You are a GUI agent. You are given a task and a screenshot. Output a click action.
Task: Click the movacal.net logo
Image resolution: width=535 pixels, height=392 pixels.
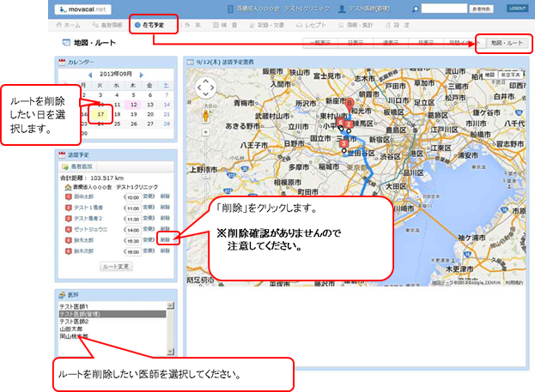coord(81,9)
